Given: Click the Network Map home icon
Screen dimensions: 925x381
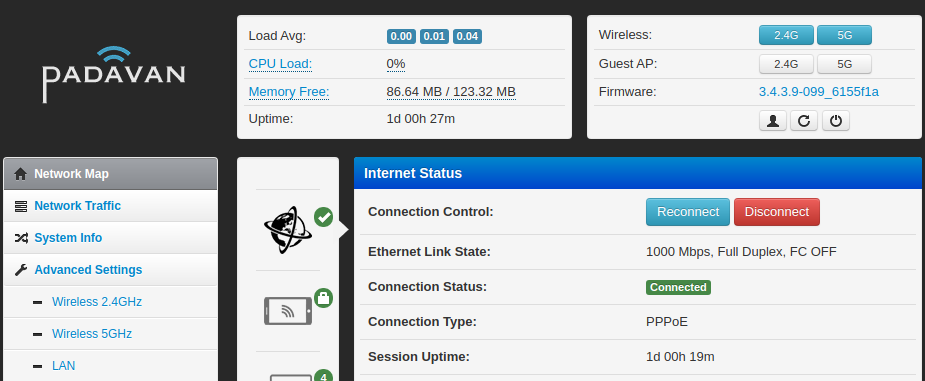Looking at the screenshot, I should pyautogui.click(x=21, y=174).
